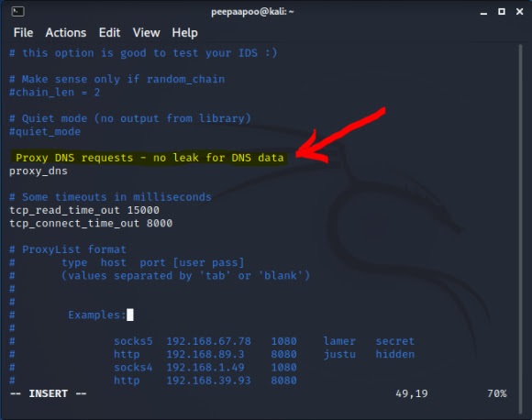Click the '-- INSERT --' mode indicator

coord(49,393)
